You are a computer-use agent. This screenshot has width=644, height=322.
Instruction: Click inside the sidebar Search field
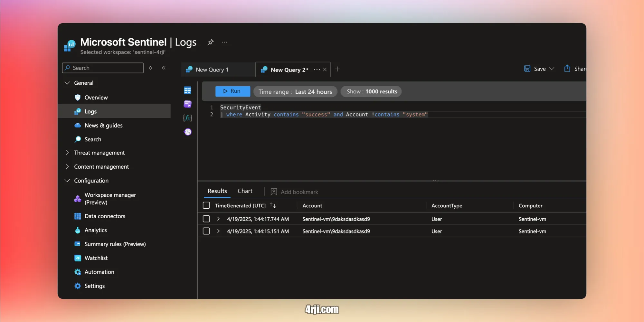pyautogui.click(x=102, y=68)
